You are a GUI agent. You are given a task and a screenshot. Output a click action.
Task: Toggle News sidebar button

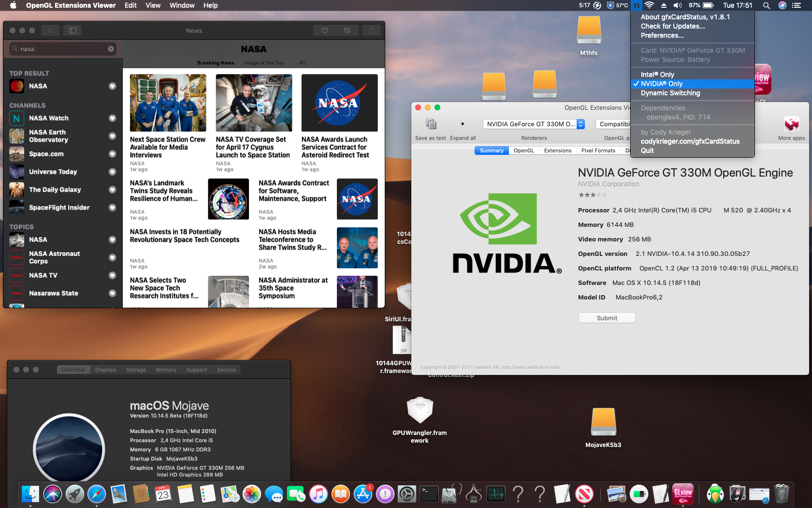(x=72, y=30)
